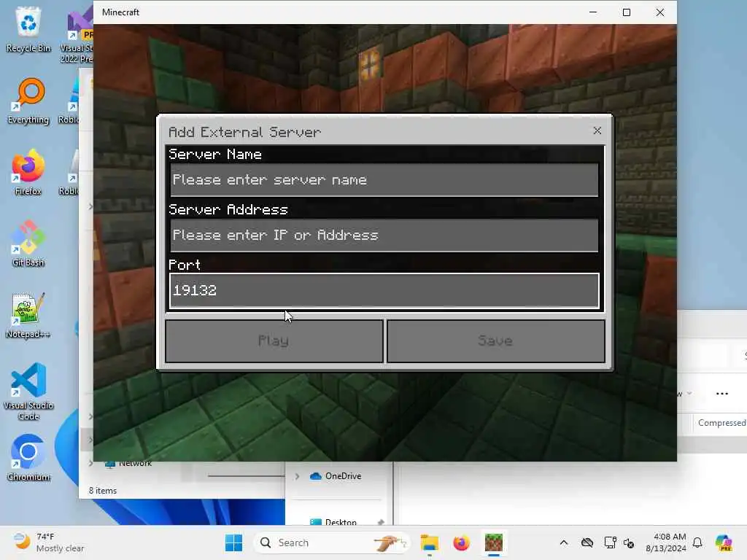Click the Save button in the dialog
Screen dimensions: 747x560
pos(495,341)
